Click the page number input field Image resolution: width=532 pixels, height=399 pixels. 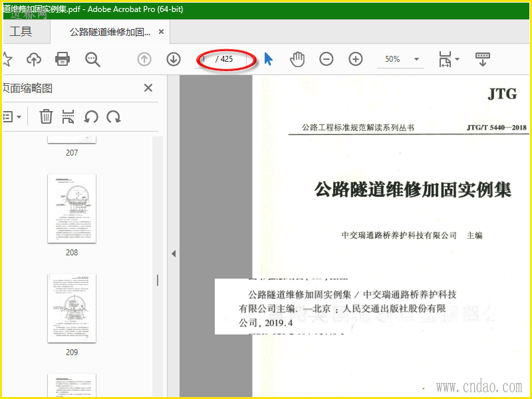[205, 59]
